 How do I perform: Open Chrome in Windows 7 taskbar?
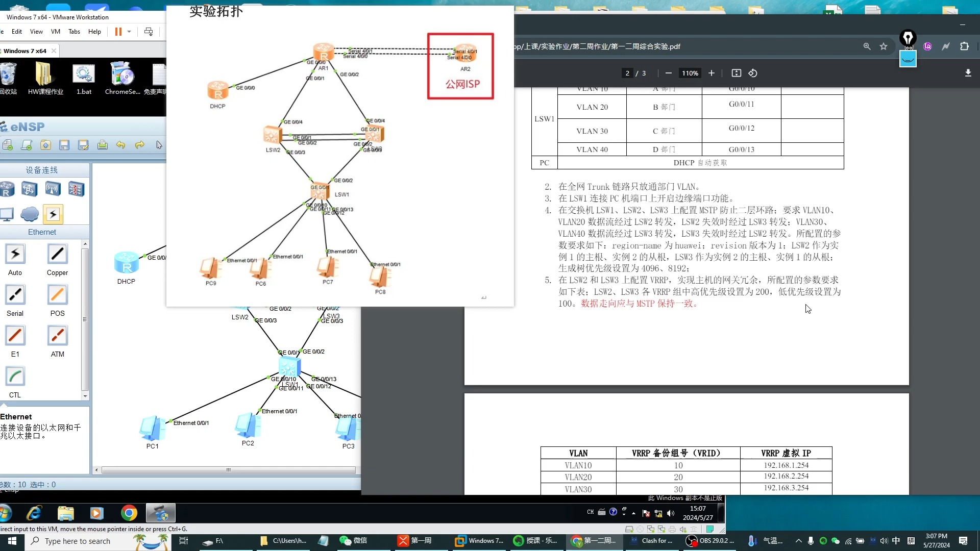tap(129, 513)
